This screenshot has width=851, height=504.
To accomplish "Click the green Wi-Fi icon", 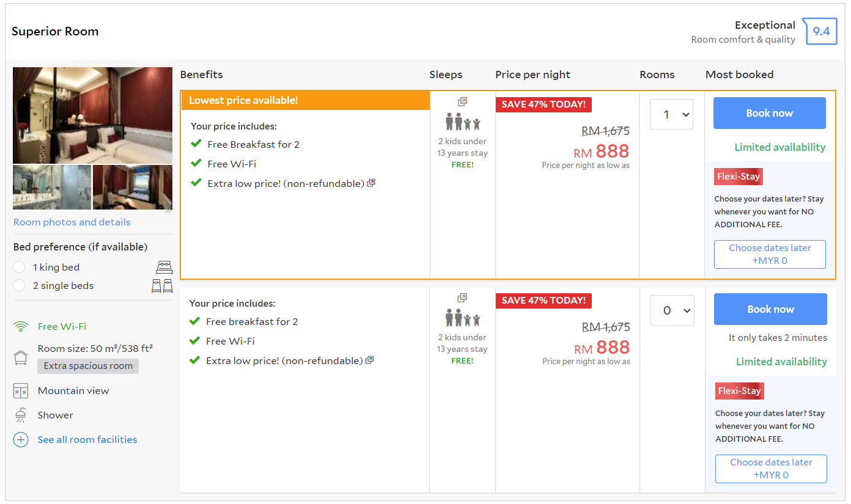I will coord(21,327).
